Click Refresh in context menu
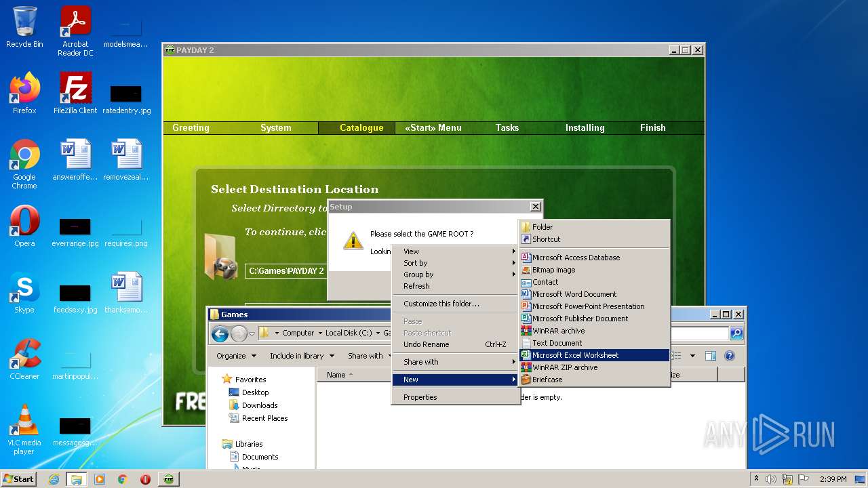Screen dimensions: 868x488 [x=456, y=286]
